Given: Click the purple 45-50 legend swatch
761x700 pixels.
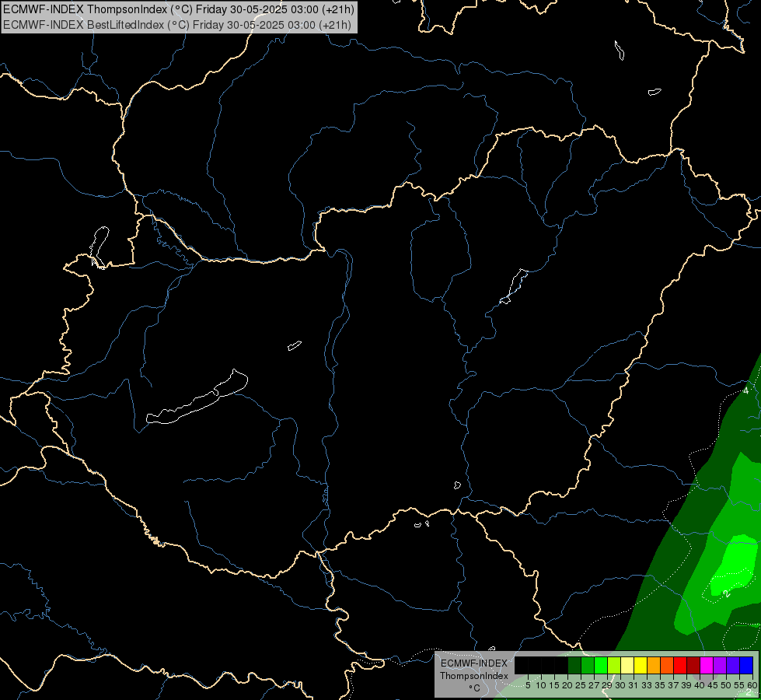Looking at the screenshot, I should coord(720,665).
